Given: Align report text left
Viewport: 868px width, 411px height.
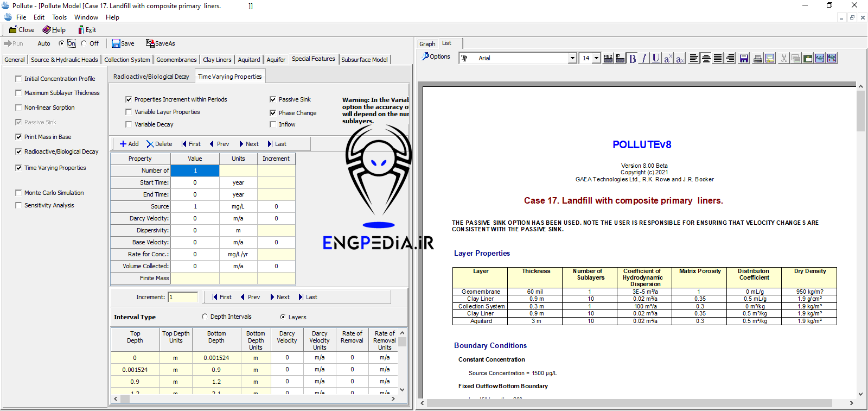Looking at the screenshot, I should point(694,58).
